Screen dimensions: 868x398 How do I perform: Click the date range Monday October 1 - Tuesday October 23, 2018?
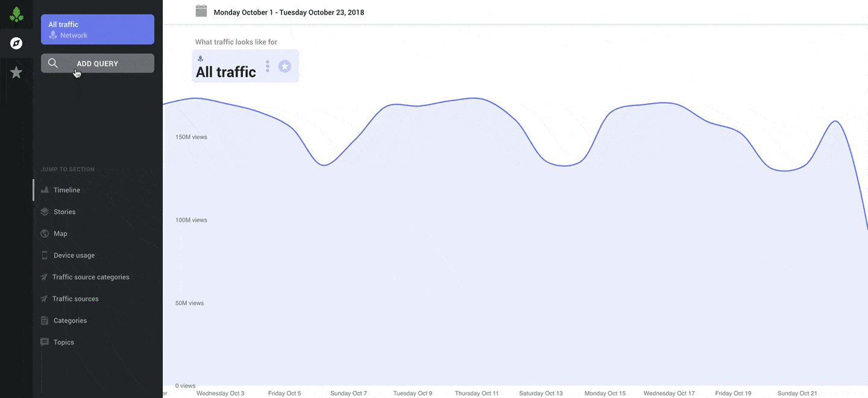(x=289, y=12)
